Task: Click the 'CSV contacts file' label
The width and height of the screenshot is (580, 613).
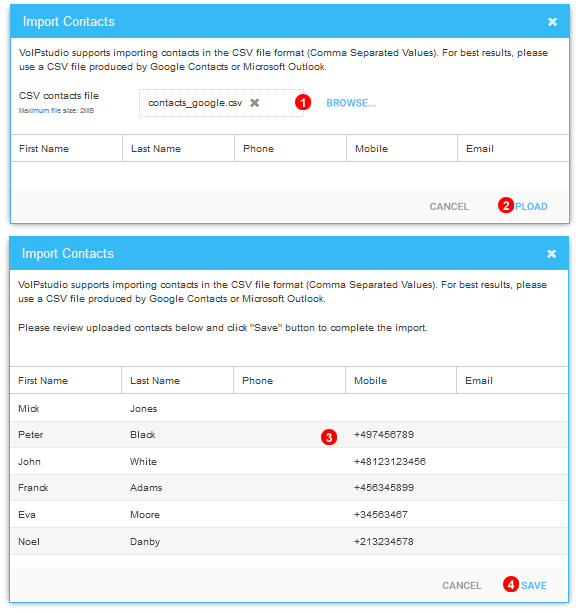Action: pos(59,96)
